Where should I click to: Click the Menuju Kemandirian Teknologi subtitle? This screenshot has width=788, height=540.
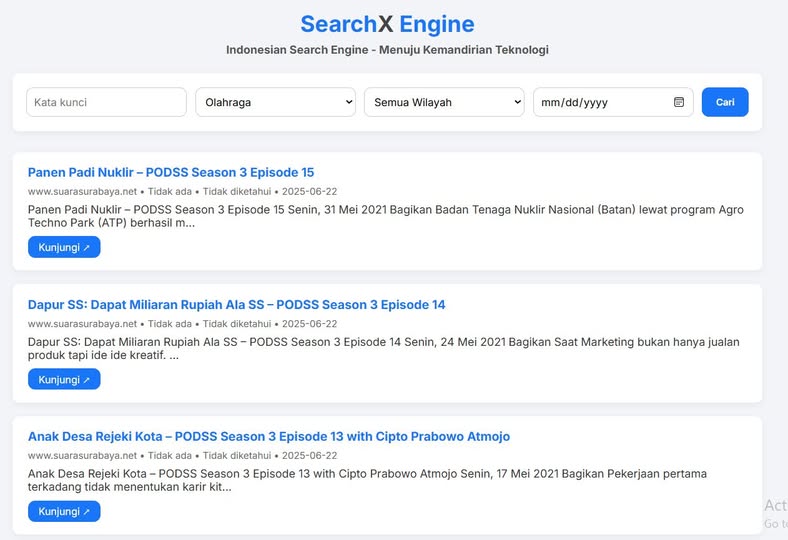click(x=387, y=50)
